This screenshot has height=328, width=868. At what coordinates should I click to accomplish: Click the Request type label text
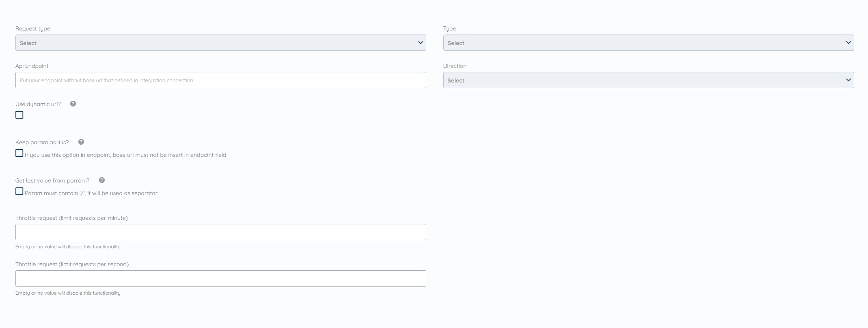click(x=33, y=28)
